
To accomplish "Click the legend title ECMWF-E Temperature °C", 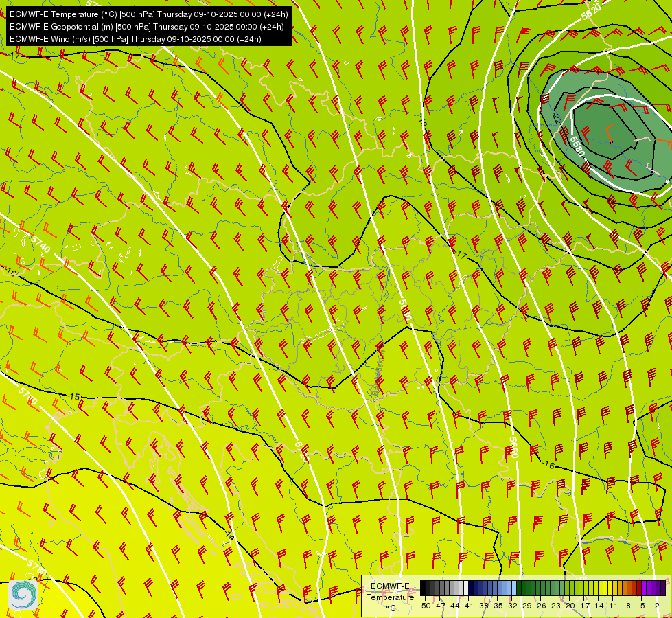I will (391, 597).
